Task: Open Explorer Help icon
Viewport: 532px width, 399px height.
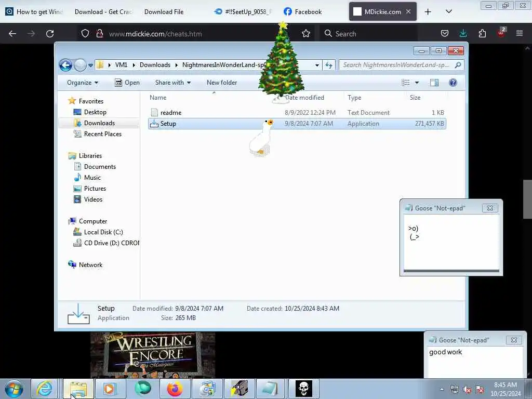Action: [453, 83]
